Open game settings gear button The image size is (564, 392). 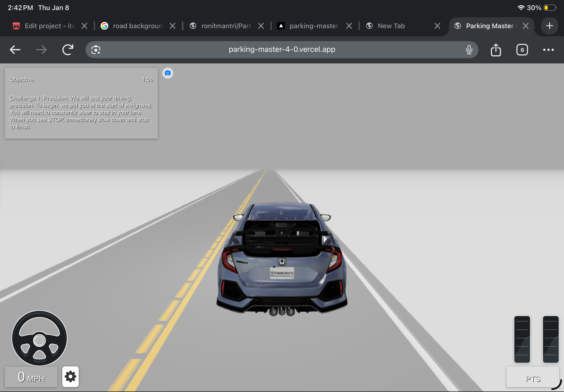[70, 376]
